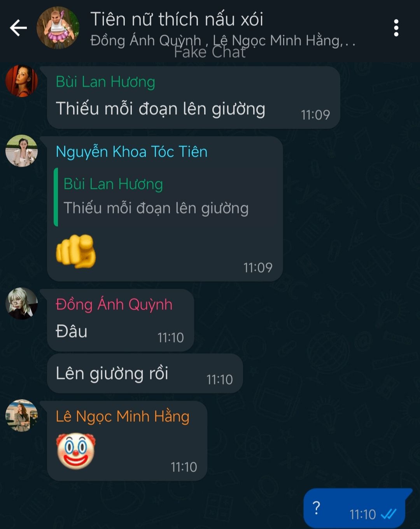Open the three-dot overflow menu
Image resolution: width=420 pixels, height=529 pixels.
click(x=396, y=28)
